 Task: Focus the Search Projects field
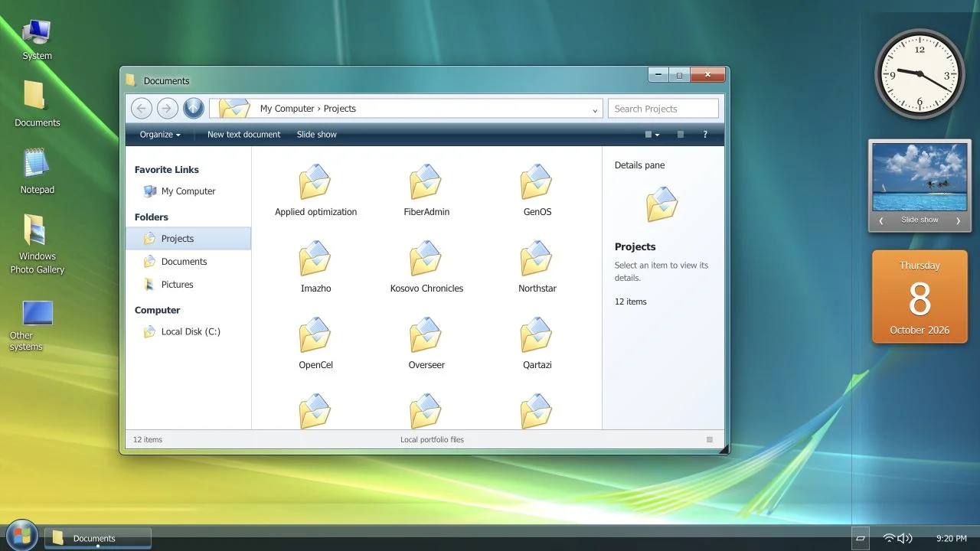pos(663,109)
